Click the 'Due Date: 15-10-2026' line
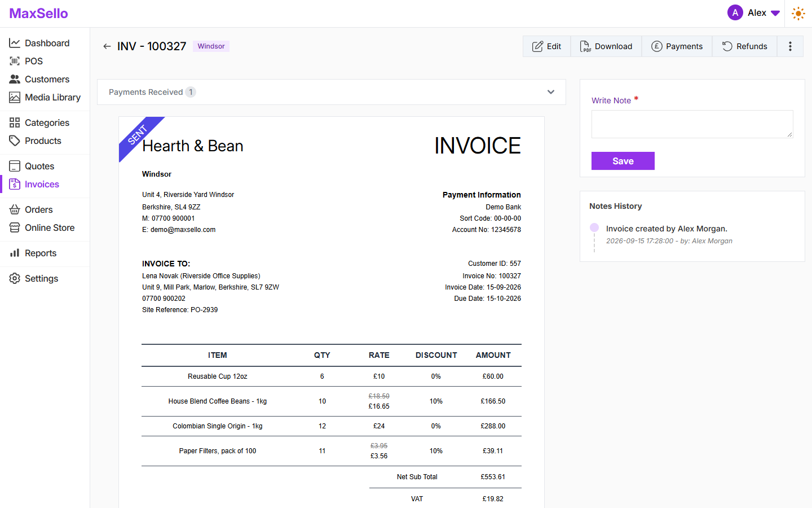Screen dimensions: 812x508 [x=488, y=299]
